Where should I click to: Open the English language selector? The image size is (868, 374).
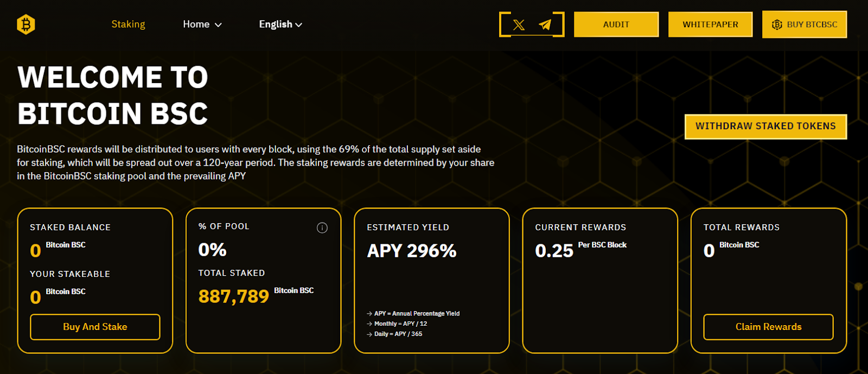tap(280, 24)
